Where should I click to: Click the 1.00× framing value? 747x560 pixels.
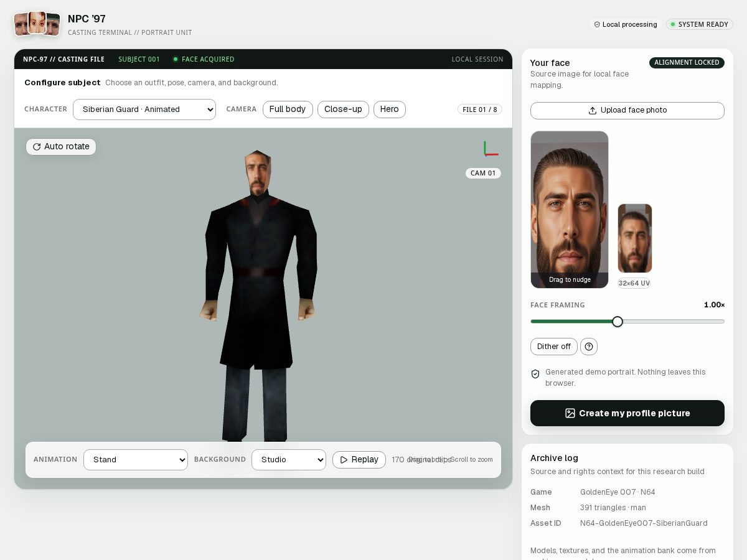click(x=714, y=305)
